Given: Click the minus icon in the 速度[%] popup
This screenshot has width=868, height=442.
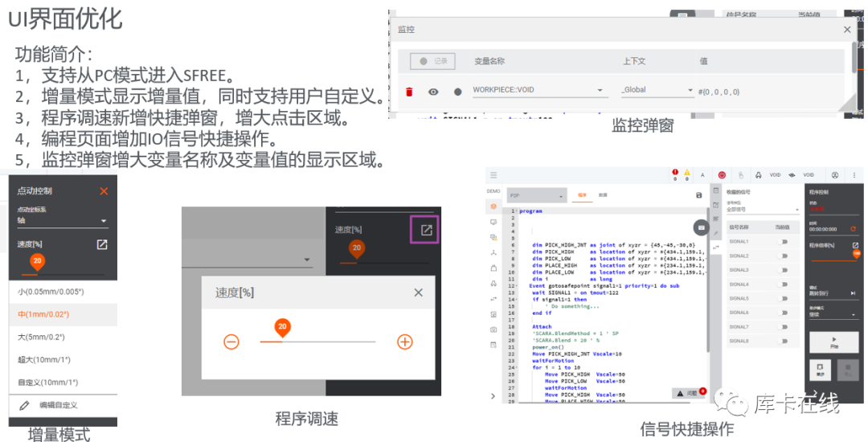Looking at the screenshot, I should click(231, 342).
